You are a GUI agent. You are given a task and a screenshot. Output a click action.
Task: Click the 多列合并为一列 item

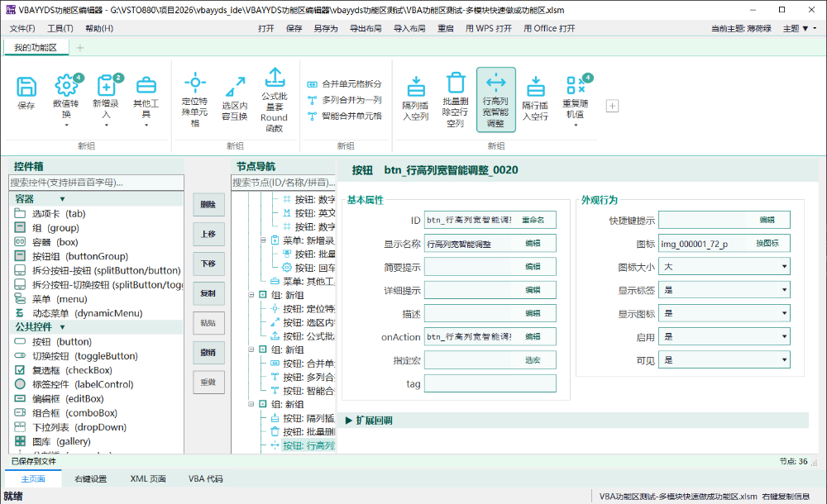point(344,100)
